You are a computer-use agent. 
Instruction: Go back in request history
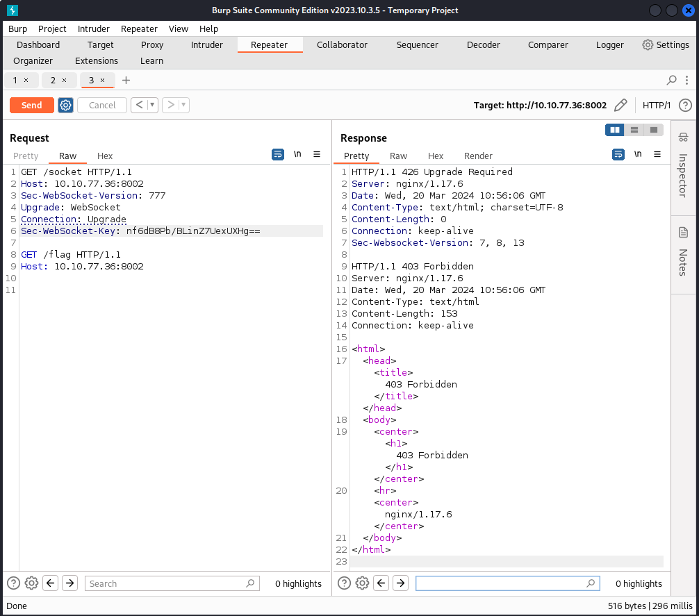[140, 105]
